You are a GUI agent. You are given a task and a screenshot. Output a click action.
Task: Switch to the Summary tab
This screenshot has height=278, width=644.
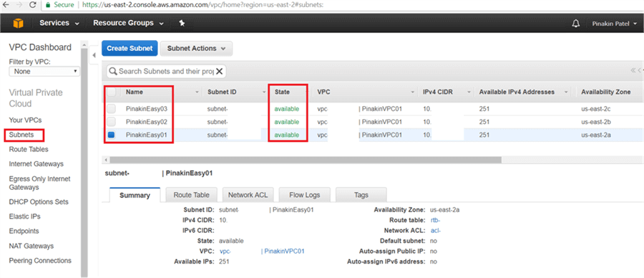[x=135, y=196]
